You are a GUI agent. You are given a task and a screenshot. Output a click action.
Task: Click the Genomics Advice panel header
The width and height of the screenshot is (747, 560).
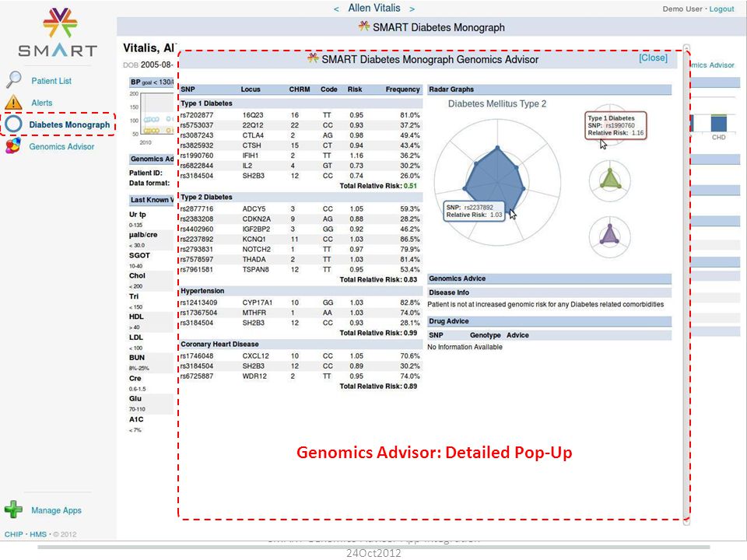coord(549,278)
